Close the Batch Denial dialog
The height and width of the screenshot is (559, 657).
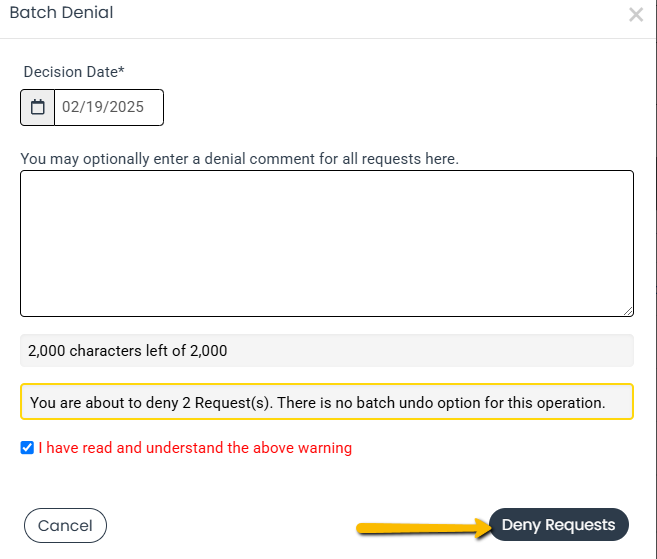coord(636,15)
